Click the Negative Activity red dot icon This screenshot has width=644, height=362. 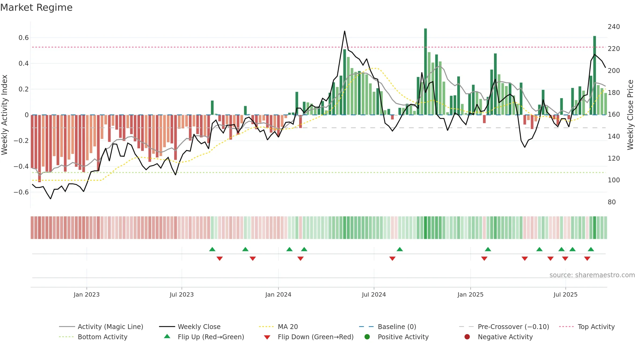point(467,337)
